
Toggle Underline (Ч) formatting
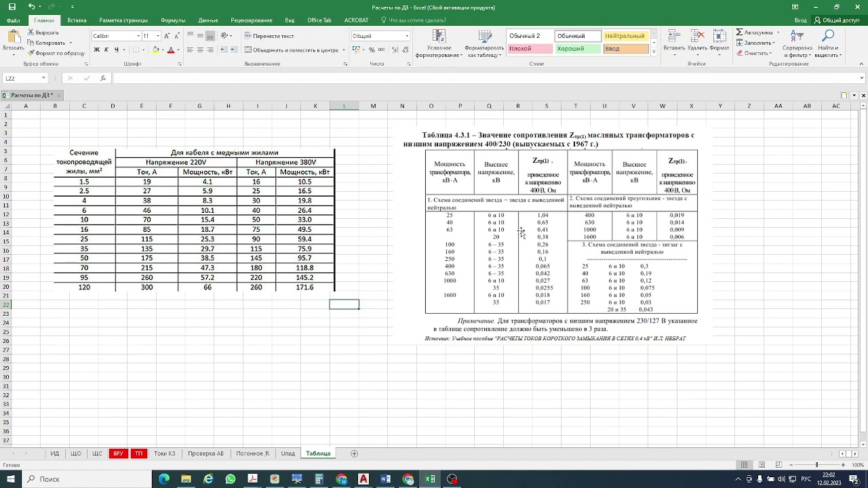point(117,49)
